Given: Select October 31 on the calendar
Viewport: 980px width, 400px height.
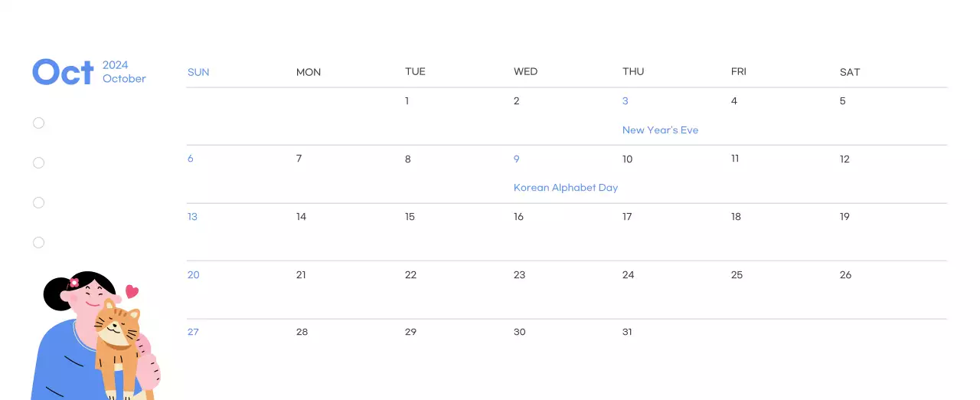Looking at the screenshot, I should [x=627, y=332].
